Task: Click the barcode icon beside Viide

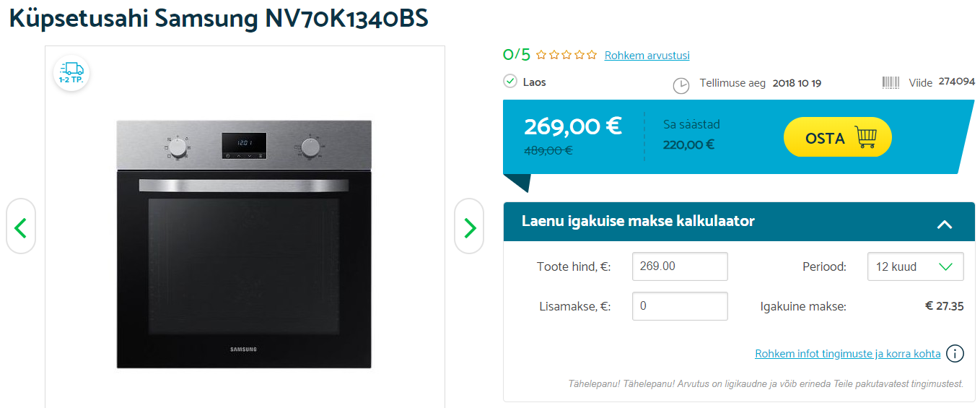Action: click(891, 82)
